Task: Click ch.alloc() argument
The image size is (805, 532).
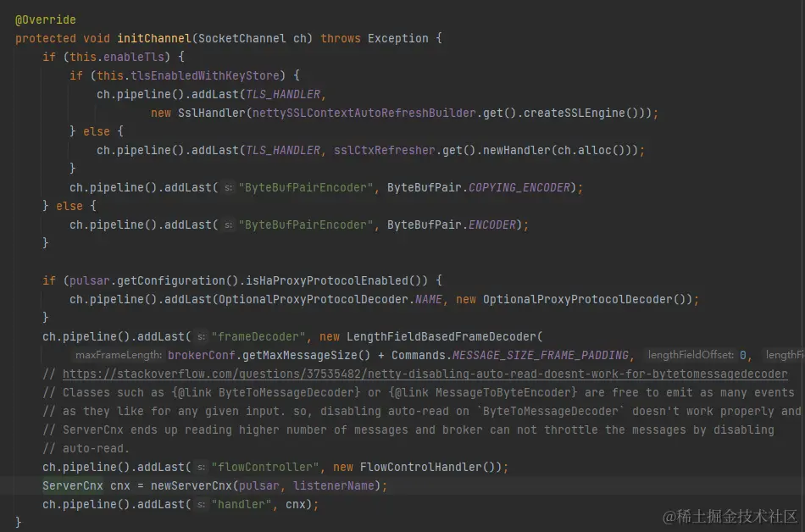Action: (591, 150)
